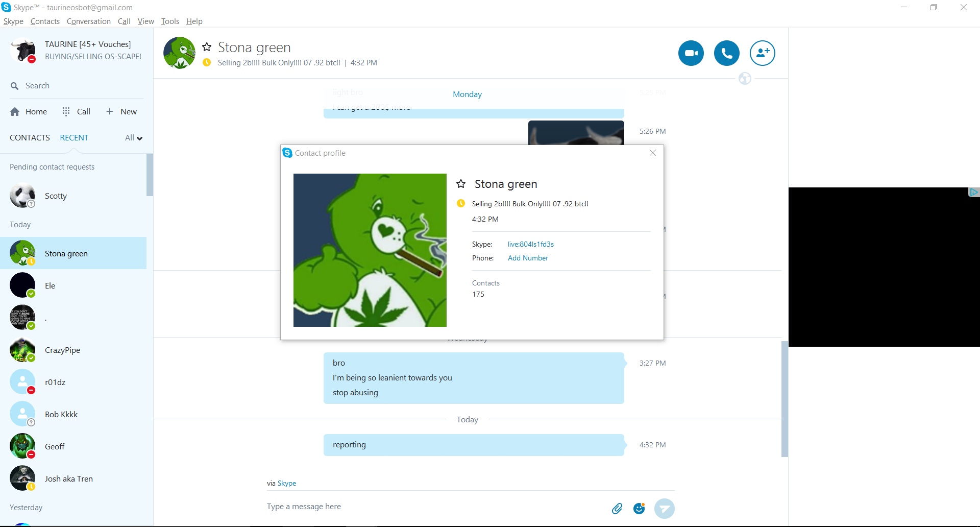The image size is (980, 527).
Task: Click the Today date divider in the chat
Action: (467, 420)
